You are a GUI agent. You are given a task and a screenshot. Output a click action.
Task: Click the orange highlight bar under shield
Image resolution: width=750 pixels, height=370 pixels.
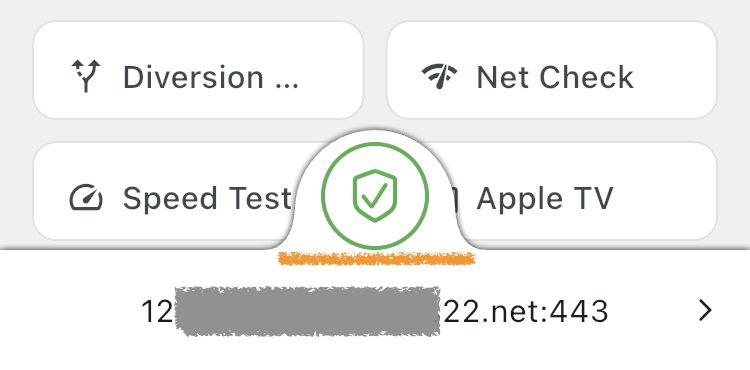376,259
